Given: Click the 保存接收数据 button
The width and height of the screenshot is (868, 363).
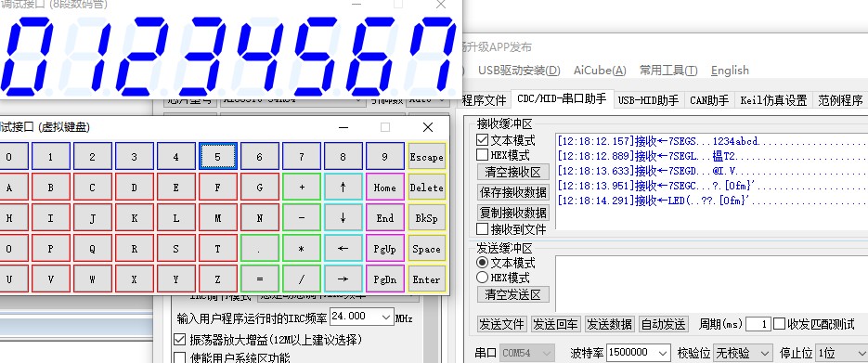Looking at the screenshot, I should 513,192.
